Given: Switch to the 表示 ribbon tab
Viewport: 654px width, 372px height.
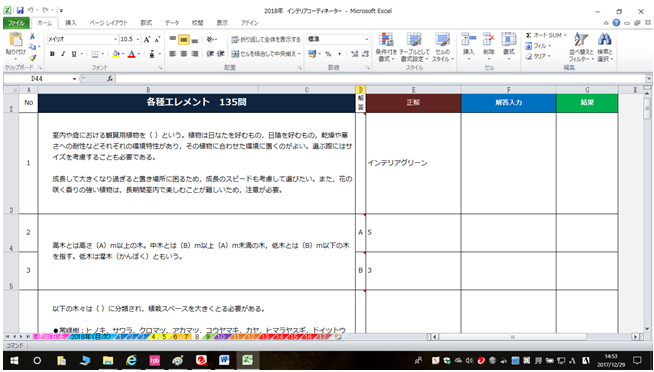Looking at the screenshot, I should (222, 23).
